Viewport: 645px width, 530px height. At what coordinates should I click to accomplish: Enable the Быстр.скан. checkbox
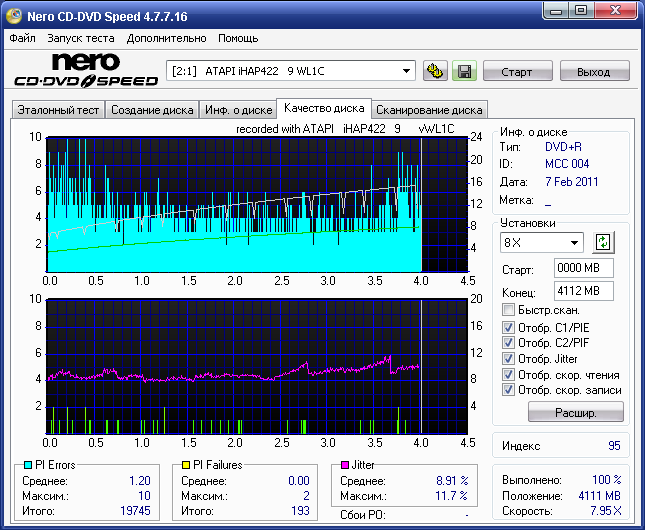coord(509,310)
